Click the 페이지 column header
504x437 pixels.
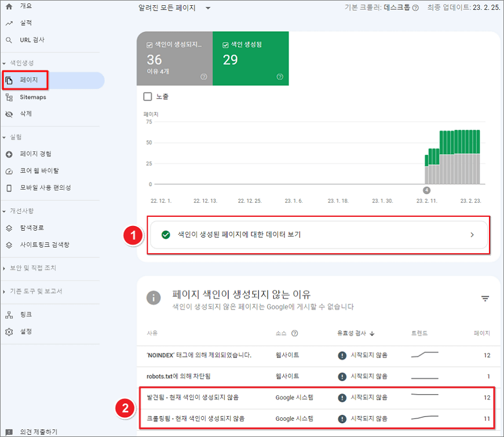click(482, 333)
